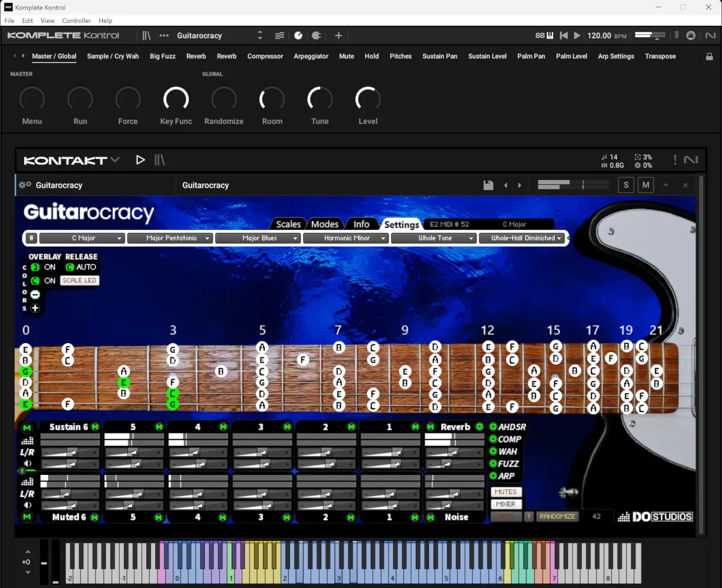Click the MUTES button
This screenshot has width=722, height=588.
[x=506, y=492]
